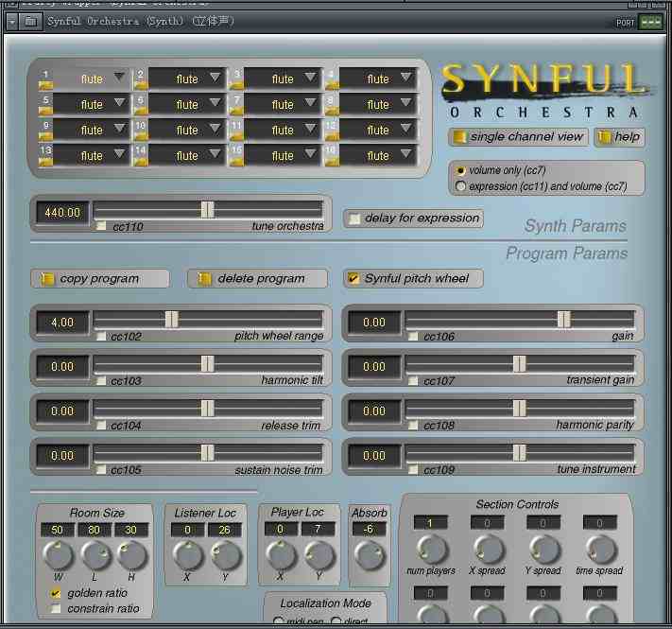Viewport: 672px width, 629px height.
Task: Click the folder icon of channel 4
Action: 332,86
